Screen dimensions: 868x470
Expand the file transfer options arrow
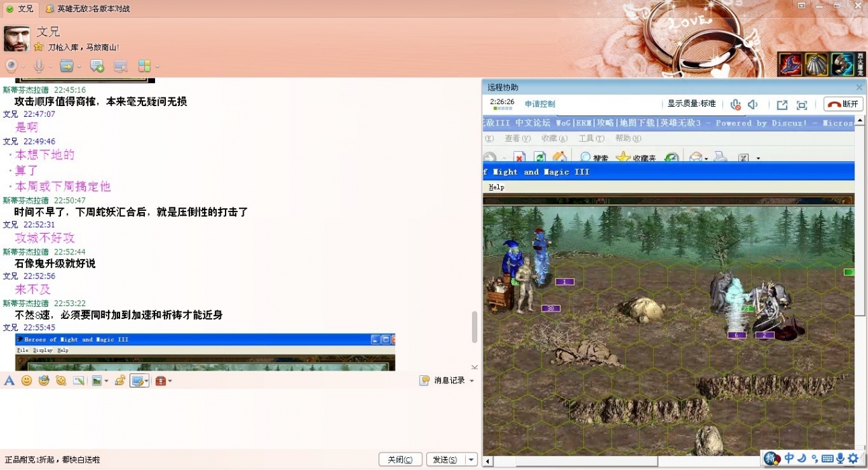(79, 66)
